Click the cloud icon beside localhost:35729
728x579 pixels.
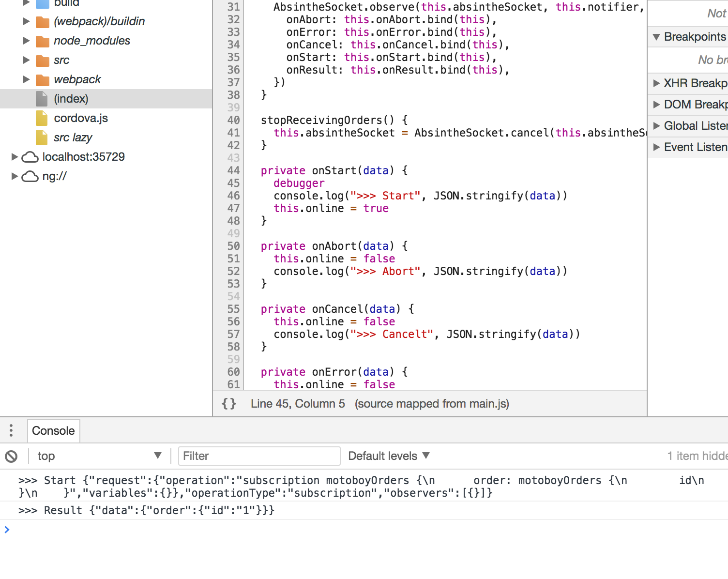click(30, 156)
